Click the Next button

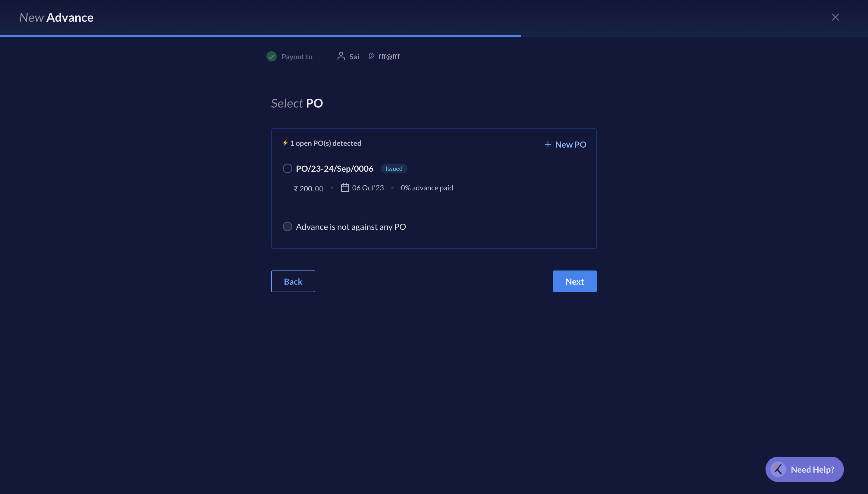[574, 281]
